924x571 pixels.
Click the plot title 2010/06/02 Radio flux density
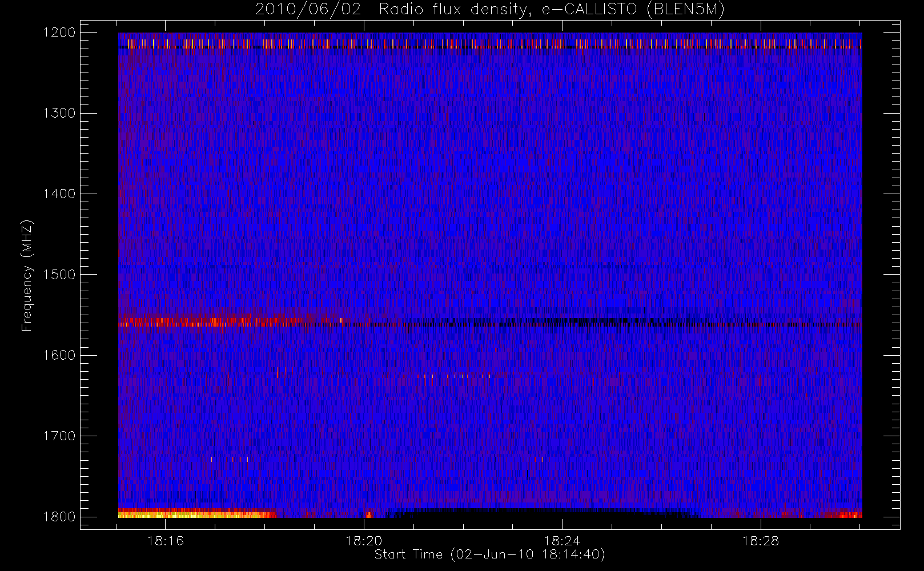(489, 10)
